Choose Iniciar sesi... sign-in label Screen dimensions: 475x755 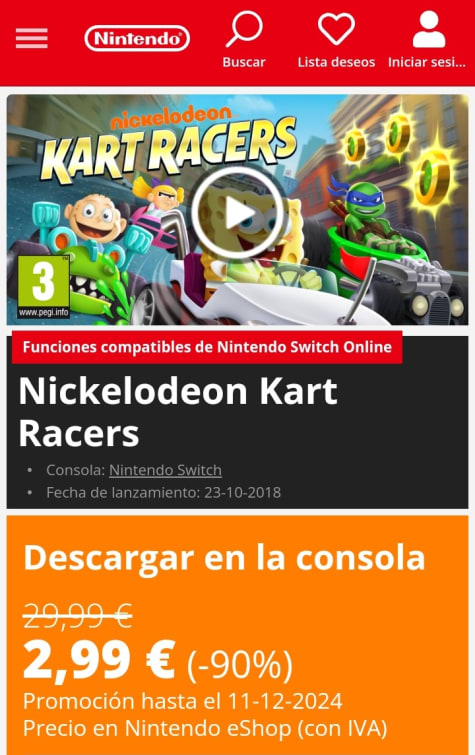coord(427,62)
